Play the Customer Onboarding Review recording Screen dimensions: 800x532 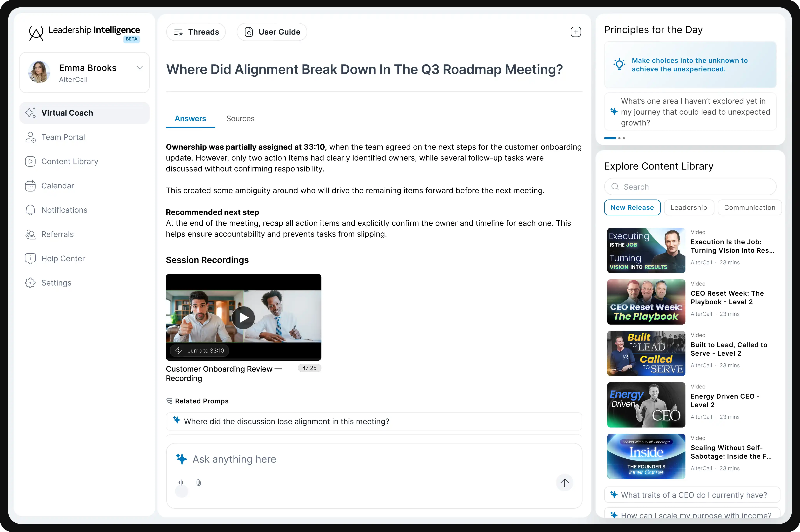click(x=243, y=318)
